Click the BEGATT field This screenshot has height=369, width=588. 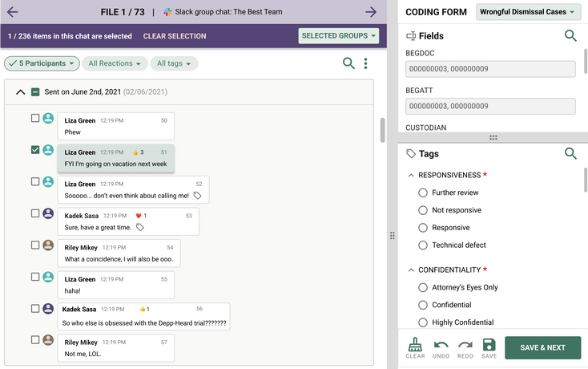pos(490,106)
